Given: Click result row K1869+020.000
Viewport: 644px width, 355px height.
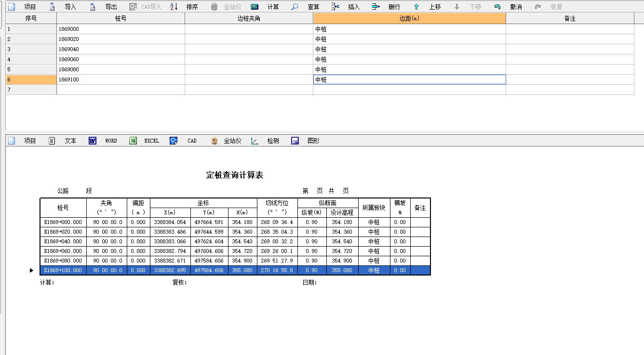Looking at the screenshot, I should click(x=235, y=232).
